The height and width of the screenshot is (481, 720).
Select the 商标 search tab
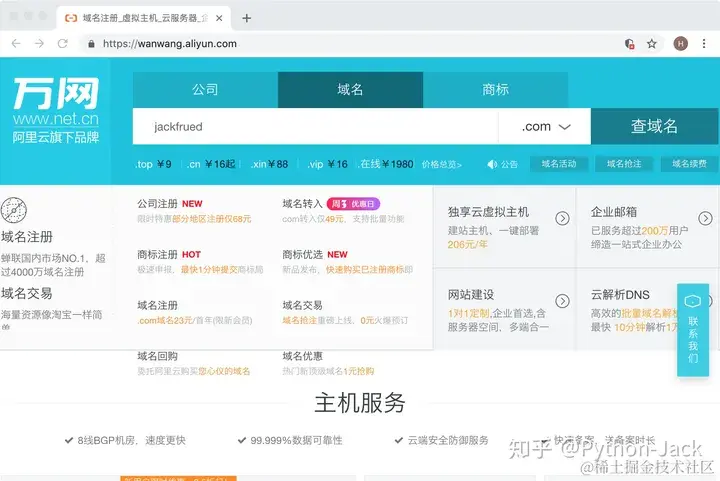click(x=495, y=89)
